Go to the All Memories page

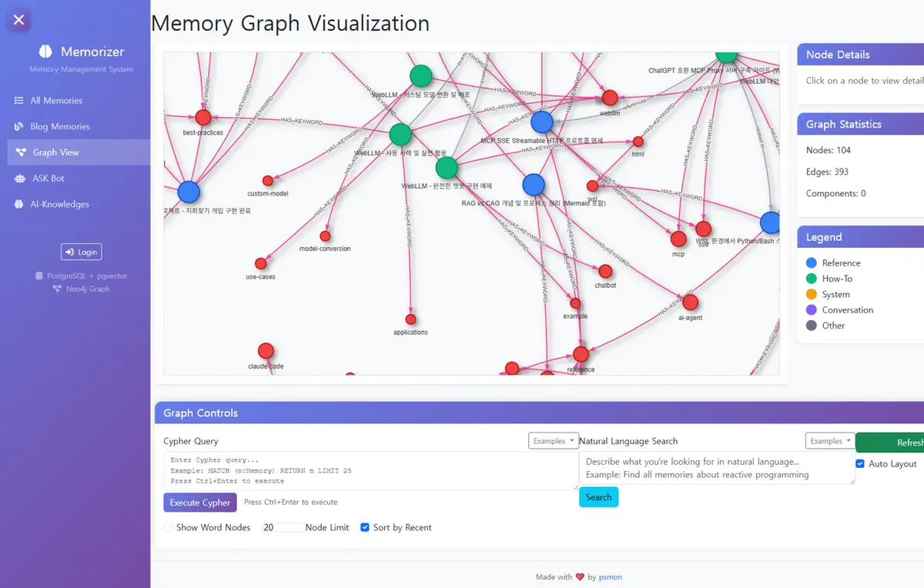tap(56, 101)
